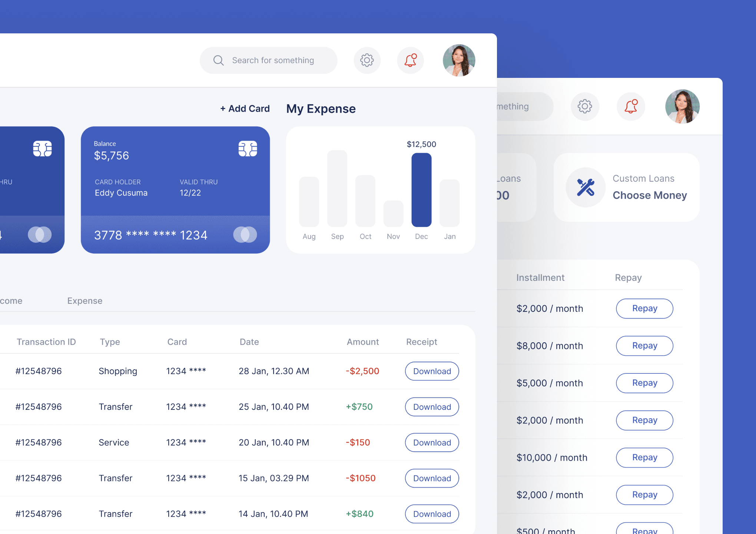The height and width of the screenshot is (534, 756).
Task: Download receipt for Shopping -$2,500 transaction
Action: point(432,371)
